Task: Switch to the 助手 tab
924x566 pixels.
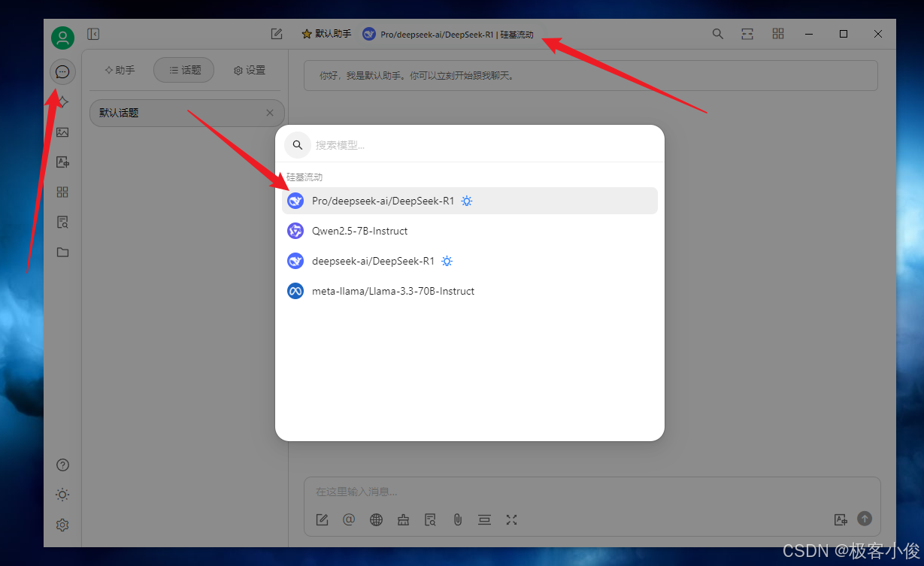Action: coord(120,70)
